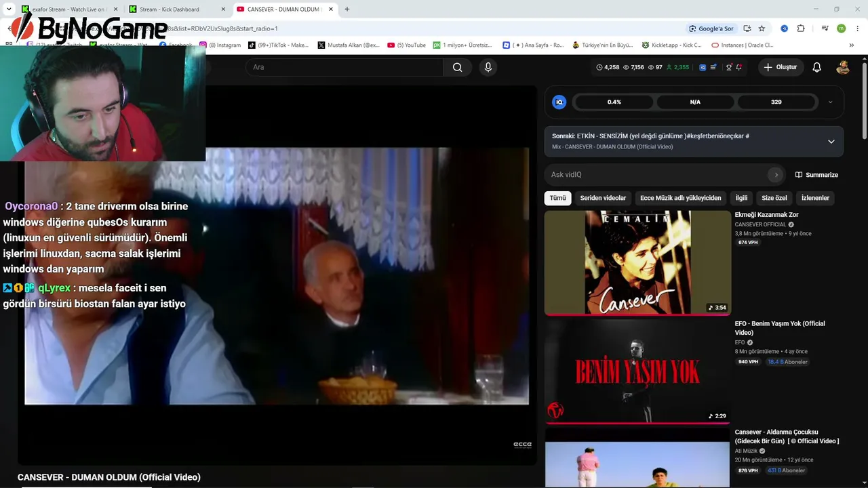
Task: Click the Google'a Sor button
Action: (x=711, y=28)
